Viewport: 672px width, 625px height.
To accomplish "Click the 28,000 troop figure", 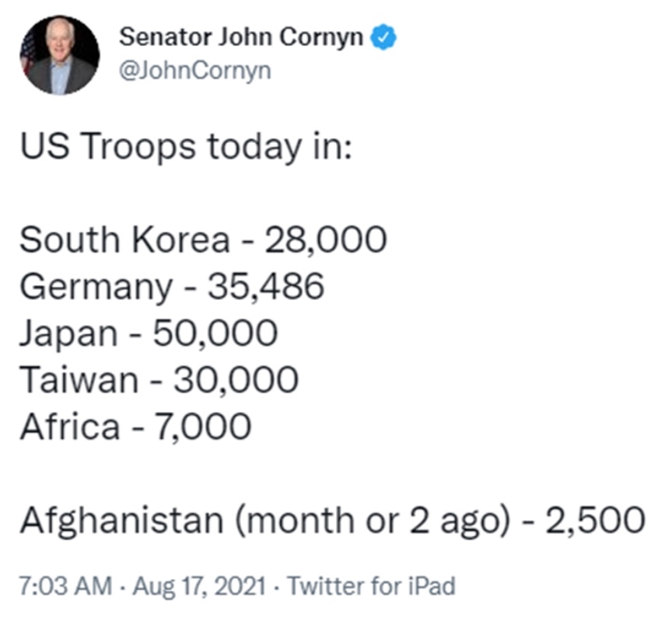I will click(326, 240).
